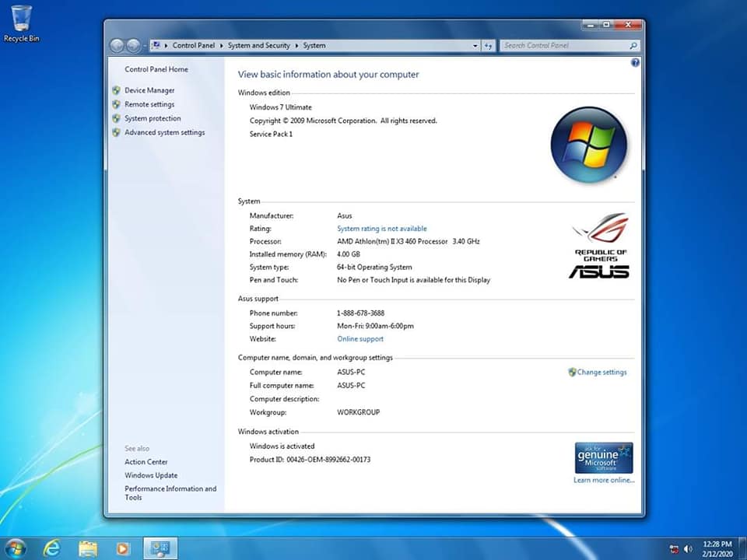Image resolution: width=747 pixels, height=560 pixels.
Task: Expand the arrow before Control Panel breadcrumb
Action: pyautogui.click(x=166, y=46)
